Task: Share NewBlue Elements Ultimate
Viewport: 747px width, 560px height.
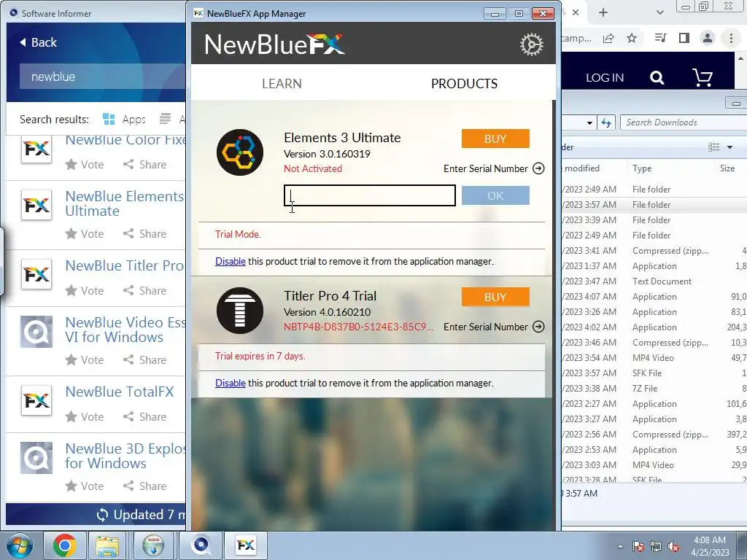Action: click(145, 234)
